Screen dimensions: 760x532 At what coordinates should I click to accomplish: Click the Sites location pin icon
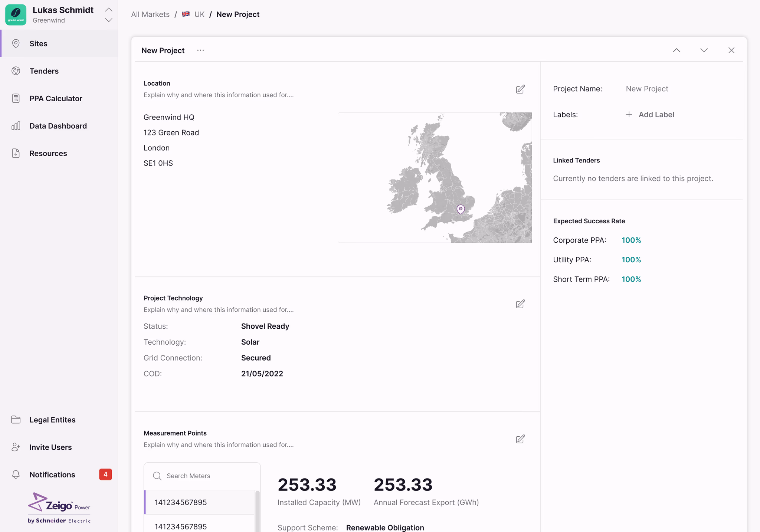click(16, 43)
